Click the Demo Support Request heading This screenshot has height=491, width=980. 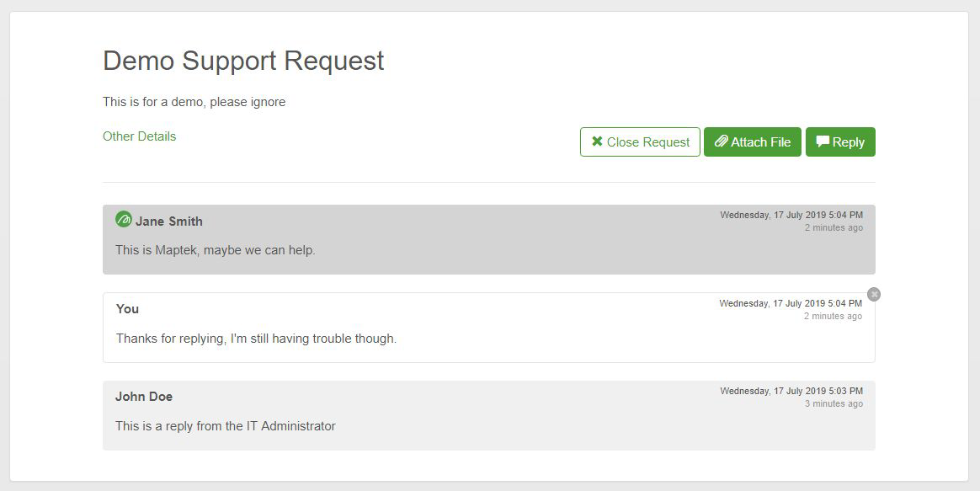243,61
